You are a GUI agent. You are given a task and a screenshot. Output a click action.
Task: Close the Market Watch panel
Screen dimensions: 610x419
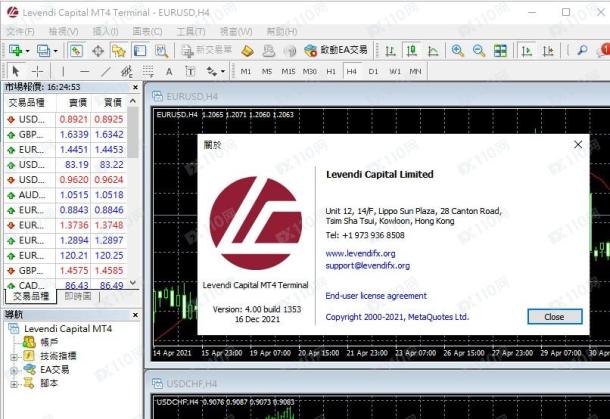click(135, 87)
